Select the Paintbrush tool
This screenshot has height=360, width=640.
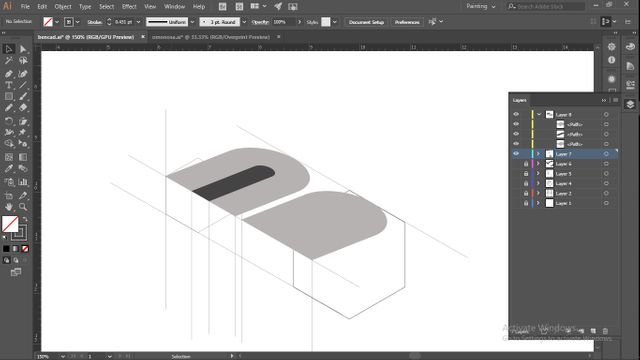coord(23,96)
